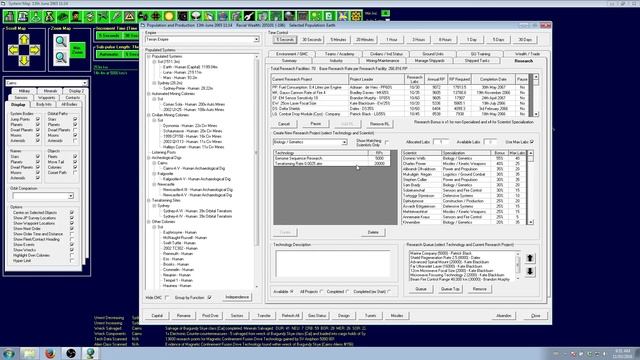Viewport: 640px width, 360px height.
Task: Open the file explorer taskbar icon
Action: pos(29,353)
